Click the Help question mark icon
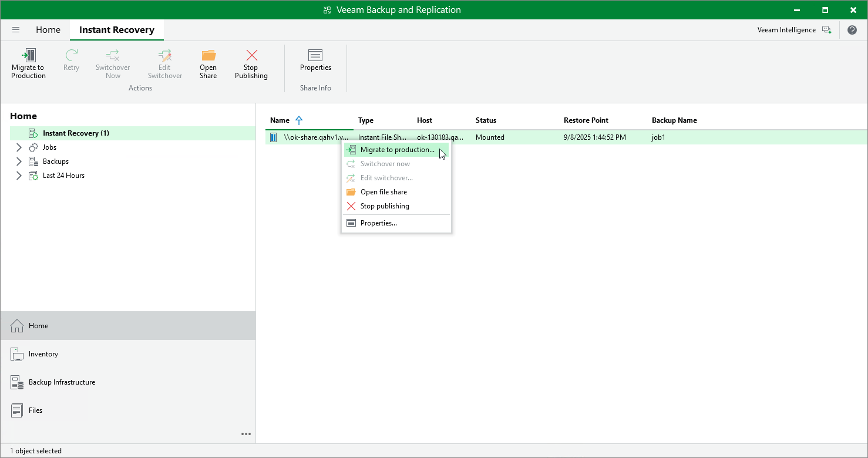The height and width of the screenshot is (458, 868). (852, 30)
